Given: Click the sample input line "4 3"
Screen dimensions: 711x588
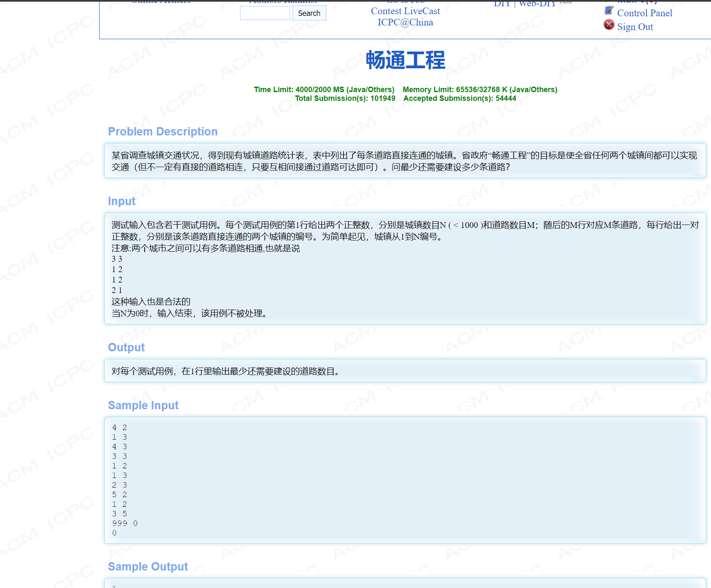Looking at the screenshot, I should click(x=120, y=447).
